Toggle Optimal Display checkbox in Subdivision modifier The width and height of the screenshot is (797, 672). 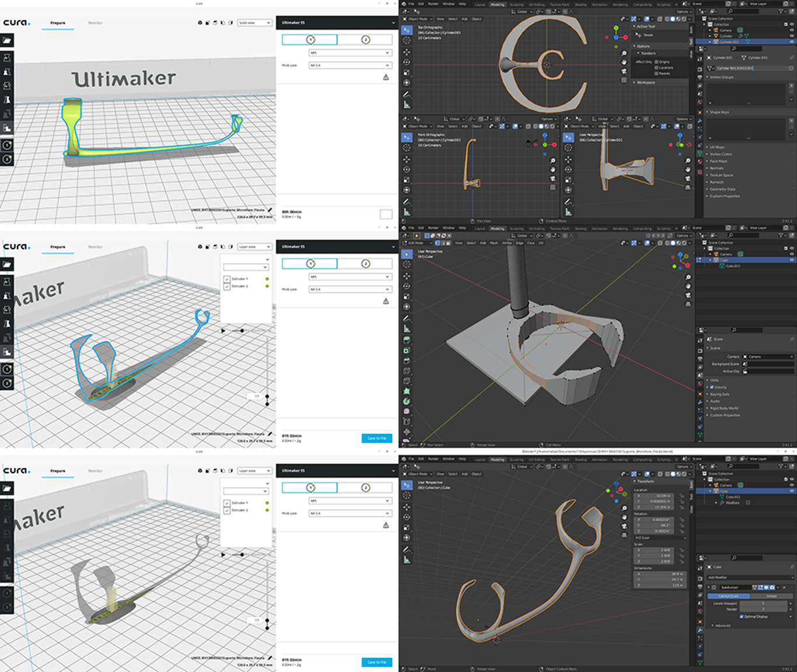click(742, 617)
